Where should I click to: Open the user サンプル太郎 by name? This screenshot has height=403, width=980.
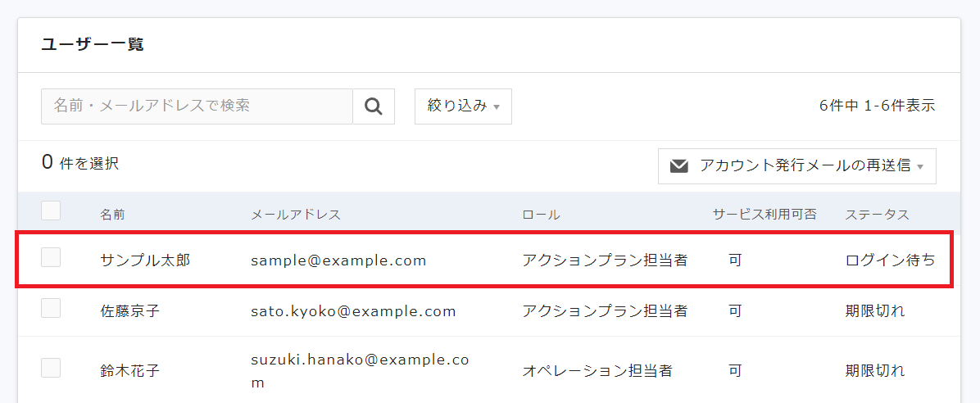point(145,260)
